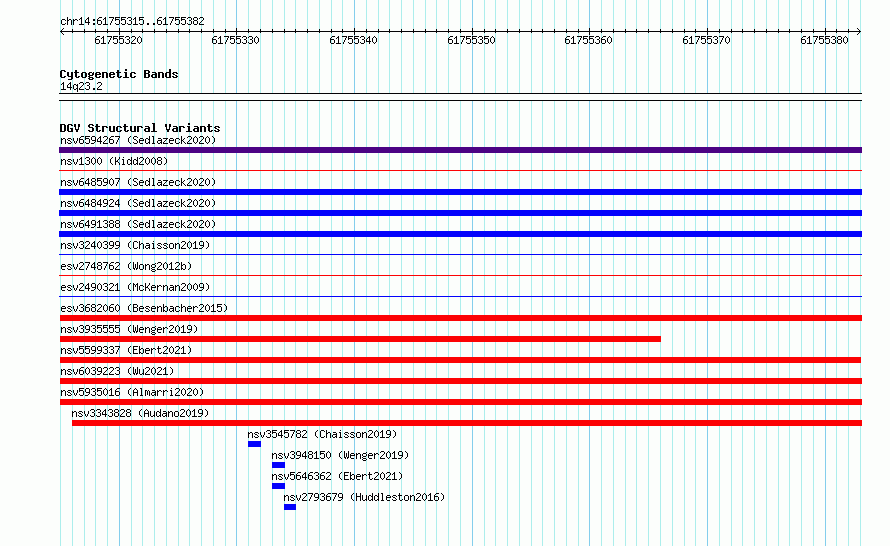890x546 pixels.
Task: Click the thin red esv2748762 variant line
Action: pos(460,275)
